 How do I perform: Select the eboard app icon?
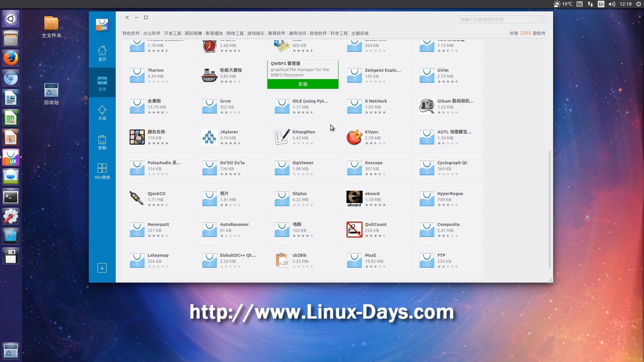[x=354, y=199]
